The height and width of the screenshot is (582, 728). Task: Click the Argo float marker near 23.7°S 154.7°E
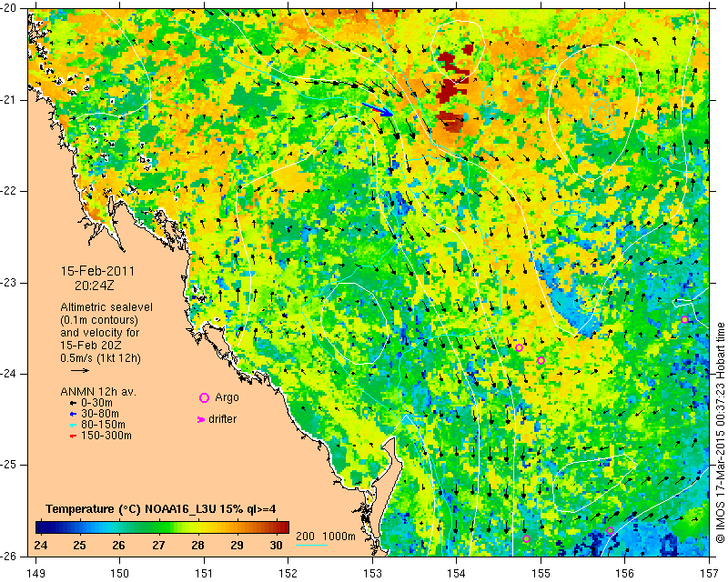point(519,348)
